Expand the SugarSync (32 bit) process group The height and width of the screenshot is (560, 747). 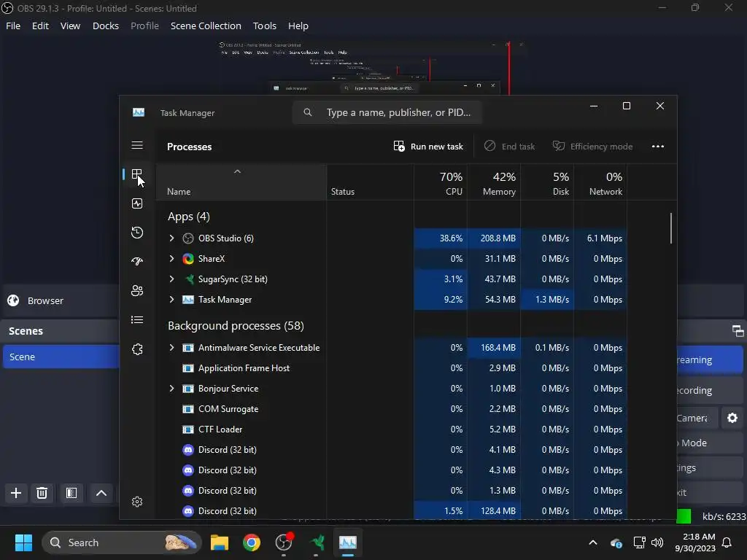171,279
